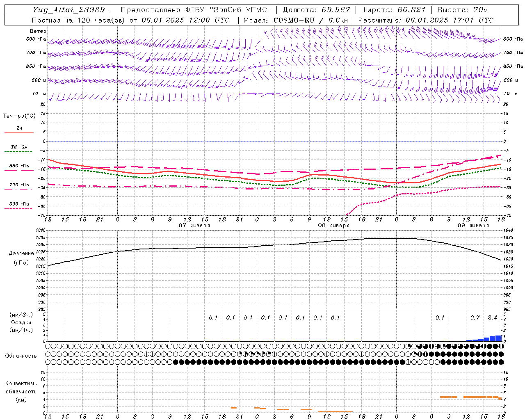Viewport: 525px width, 420px height.
Task: Click the Ветер panel label
Action: [x=38, y=31]
